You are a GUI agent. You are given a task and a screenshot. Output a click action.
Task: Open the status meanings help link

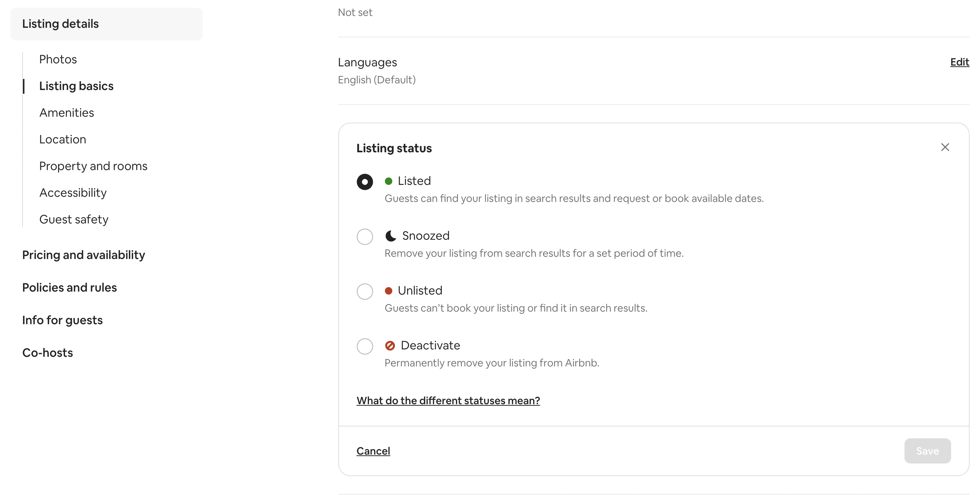[448, 401]
